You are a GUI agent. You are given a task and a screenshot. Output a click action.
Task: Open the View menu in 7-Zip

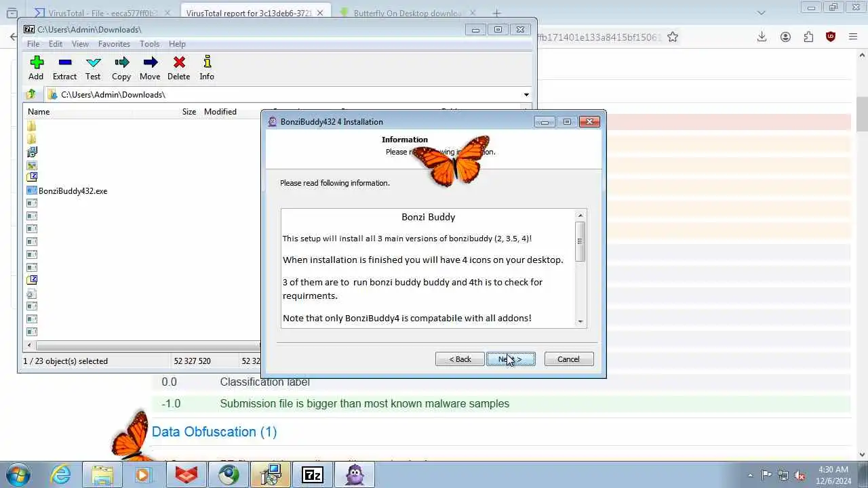pos(80,43)
